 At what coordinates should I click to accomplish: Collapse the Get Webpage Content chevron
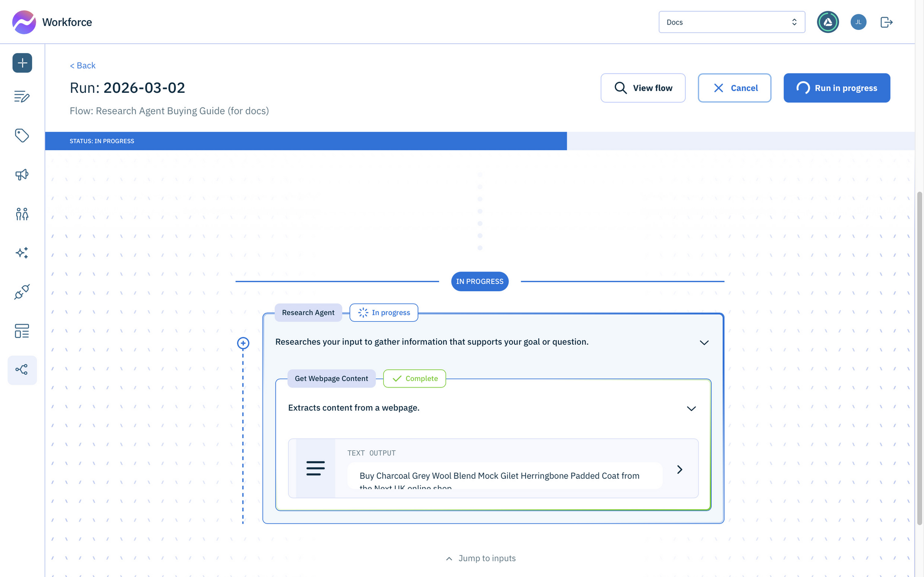point(691,409)
